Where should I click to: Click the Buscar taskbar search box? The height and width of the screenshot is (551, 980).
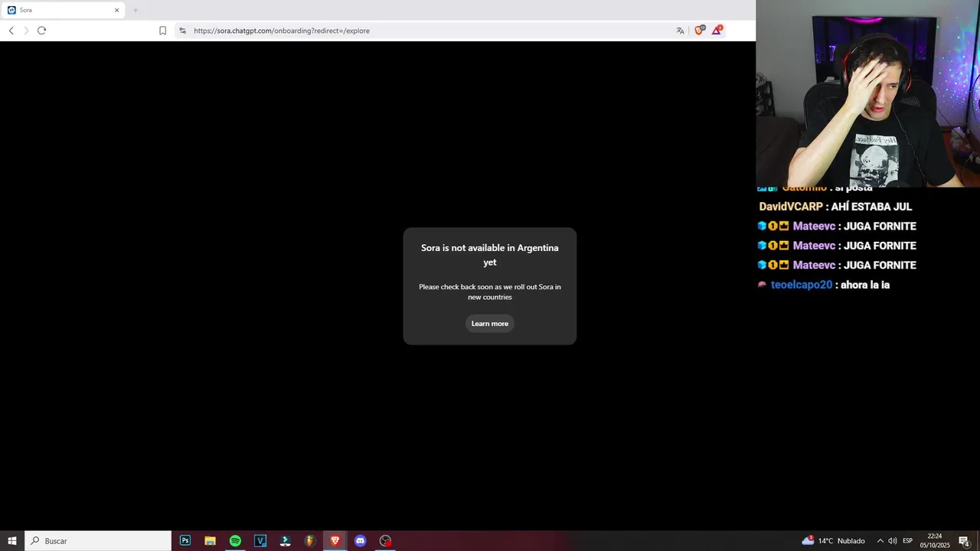tap(98, 541)
